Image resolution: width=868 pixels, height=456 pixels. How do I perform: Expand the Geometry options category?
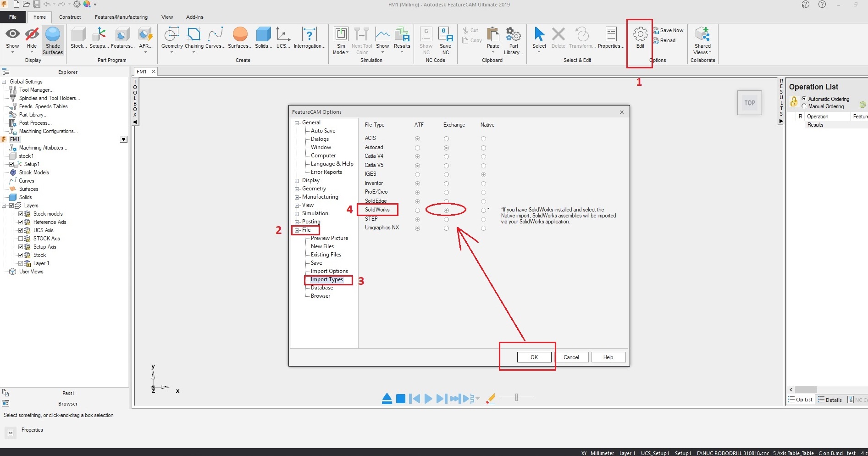297,189
